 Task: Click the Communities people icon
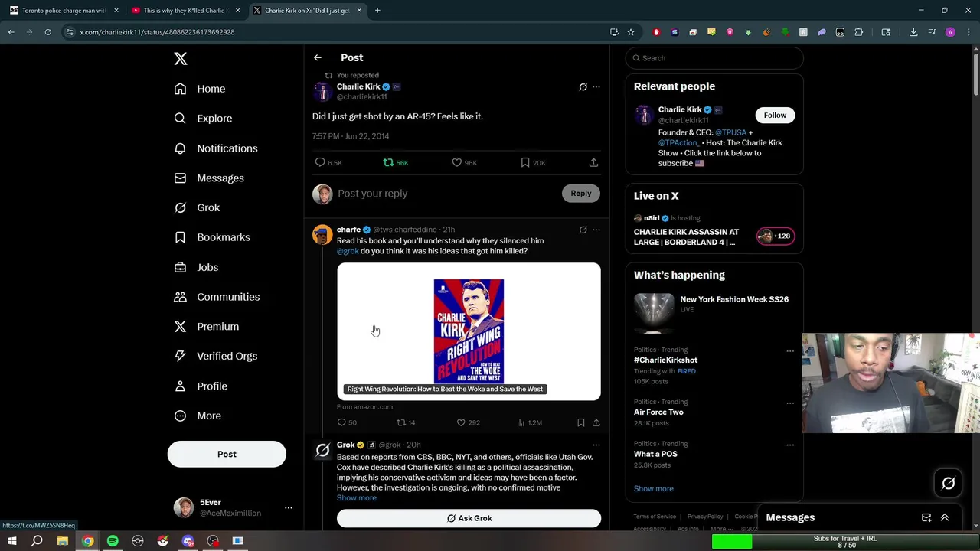pyautogui.click(x=180, y=297)
